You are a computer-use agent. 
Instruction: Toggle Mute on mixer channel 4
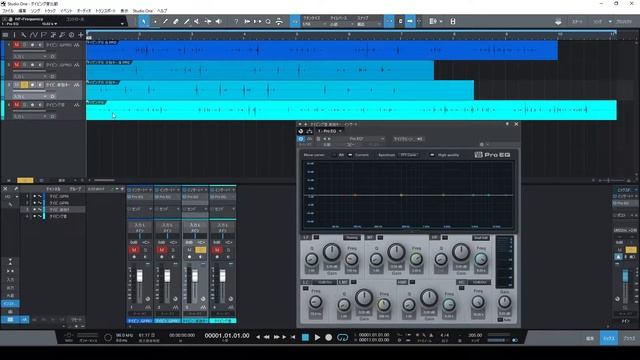217,250
